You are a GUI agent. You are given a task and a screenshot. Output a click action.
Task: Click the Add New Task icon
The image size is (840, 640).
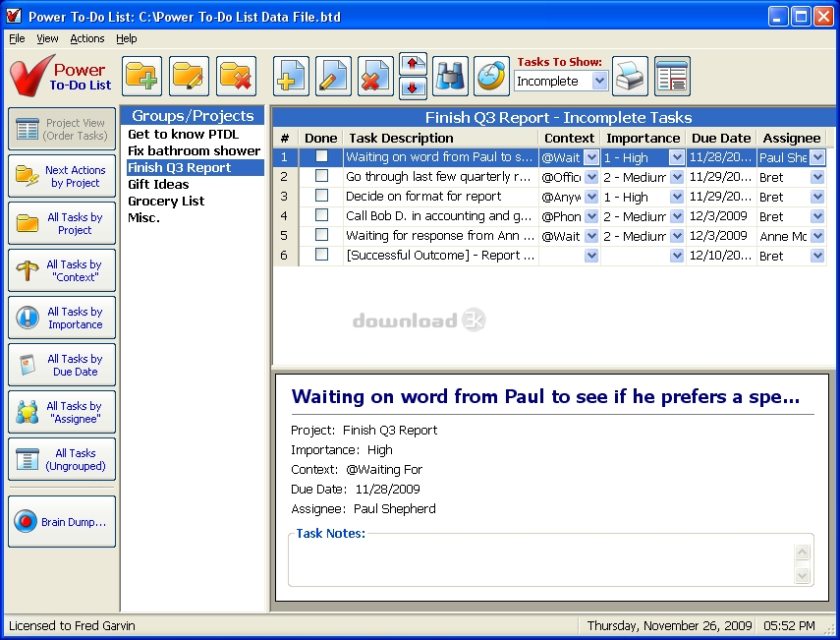pos(291,76)
